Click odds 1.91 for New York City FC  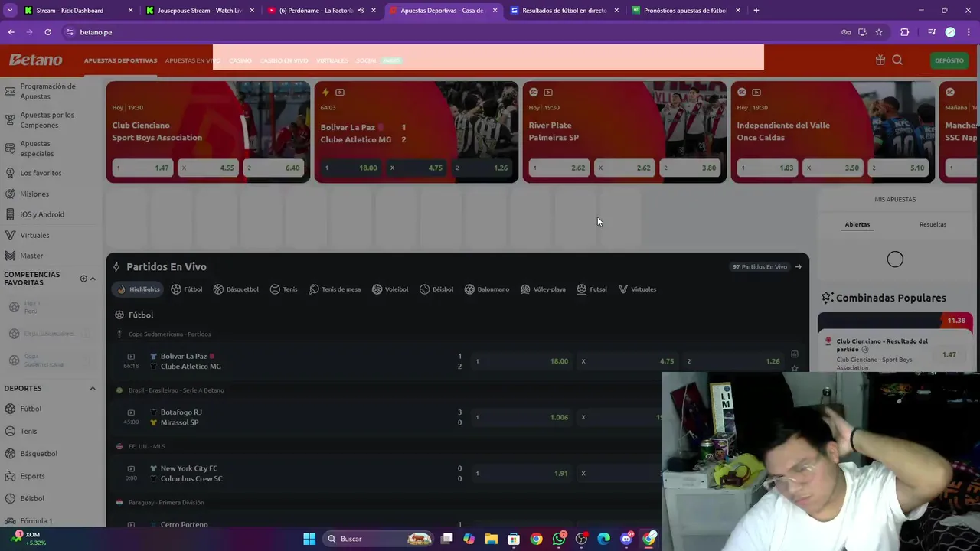tap(522, 473)
